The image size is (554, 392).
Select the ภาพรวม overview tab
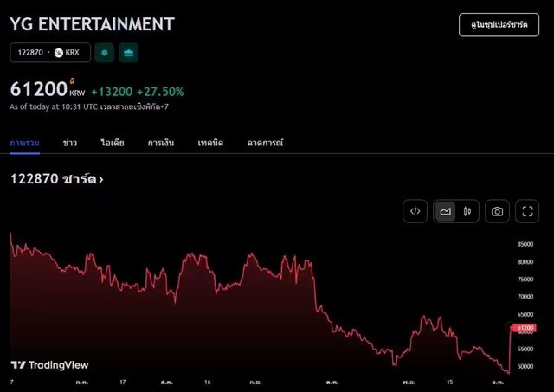point(25,143)
